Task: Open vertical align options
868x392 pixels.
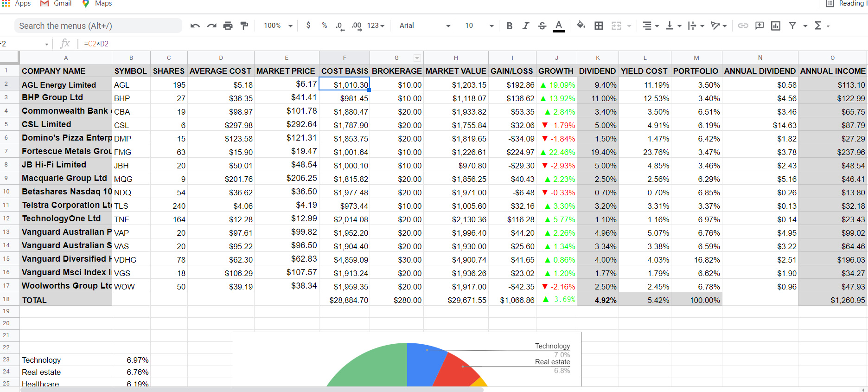Action: [x=673, y=26]
